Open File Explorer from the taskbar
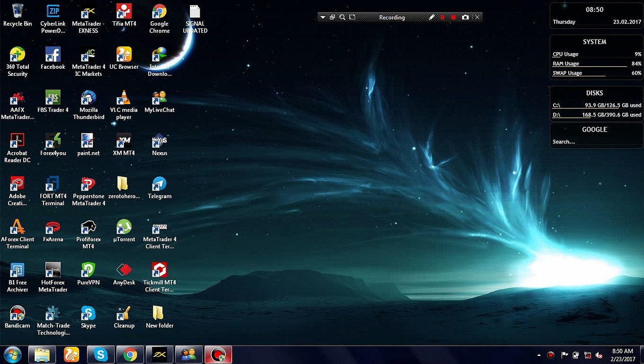The height and width of the screenshot is (364, 644). pyautogui.click(x=42, y=355)
